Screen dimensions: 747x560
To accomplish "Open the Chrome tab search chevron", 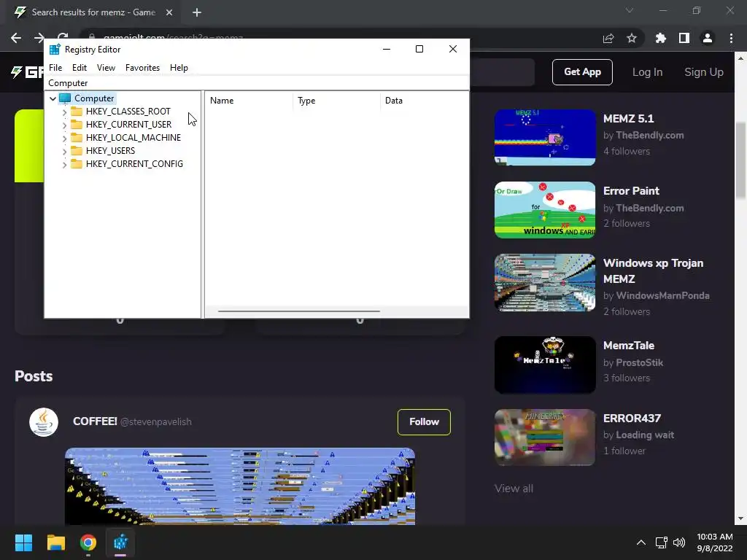I will pyautogui.click(x=630, y=10).
